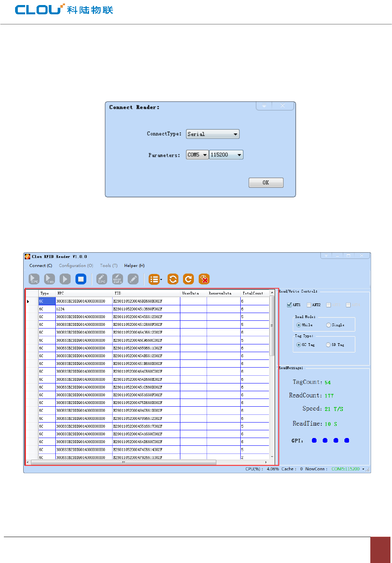Viewport: 392px width, 563px height.
Task: Click the tag table scroll-up arrow
Action: [x=272, y=293]
